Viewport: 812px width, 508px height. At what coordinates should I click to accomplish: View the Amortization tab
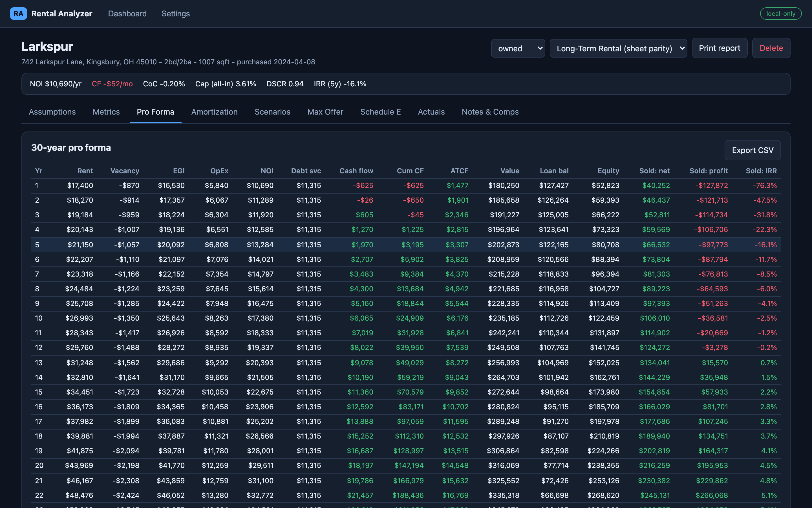point(214,112)
